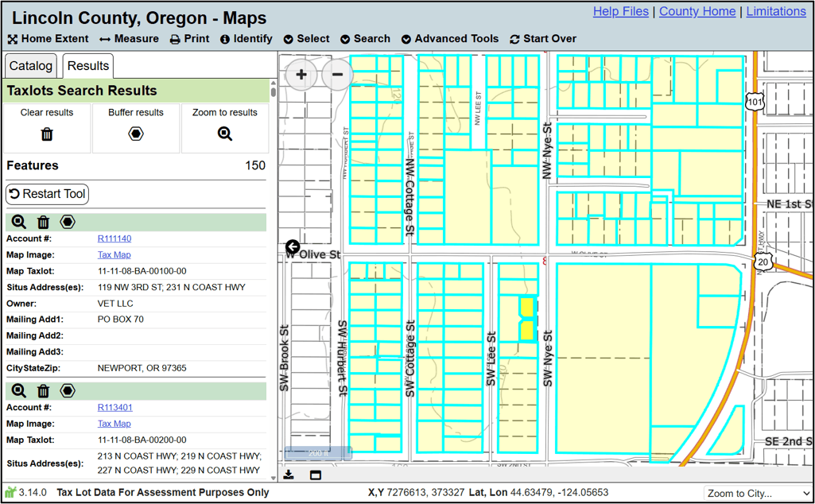Click magnifier under Zoom to results
815x504 pixels.
coord(224,134)
